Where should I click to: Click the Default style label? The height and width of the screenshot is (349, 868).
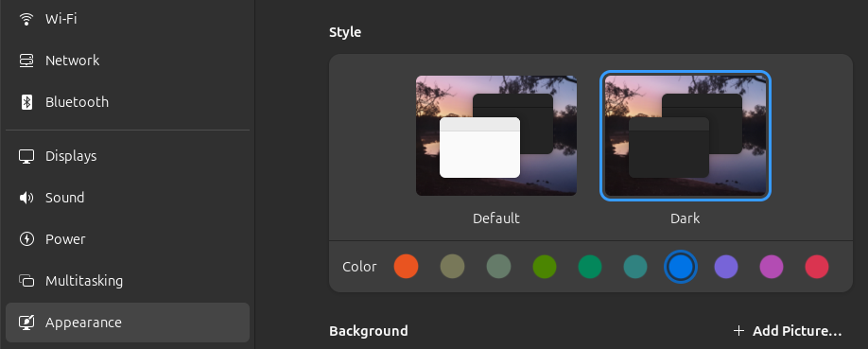tap(496, 218)
